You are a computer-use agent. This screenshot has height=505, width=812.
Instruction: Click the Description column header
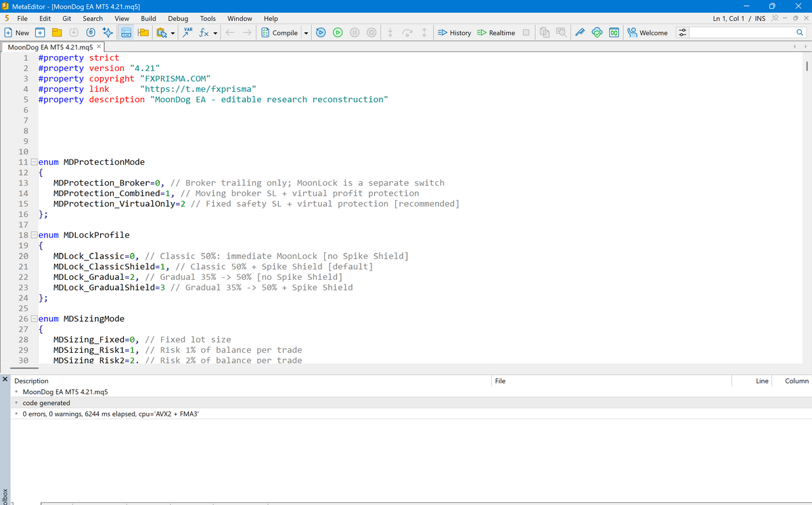32,381
